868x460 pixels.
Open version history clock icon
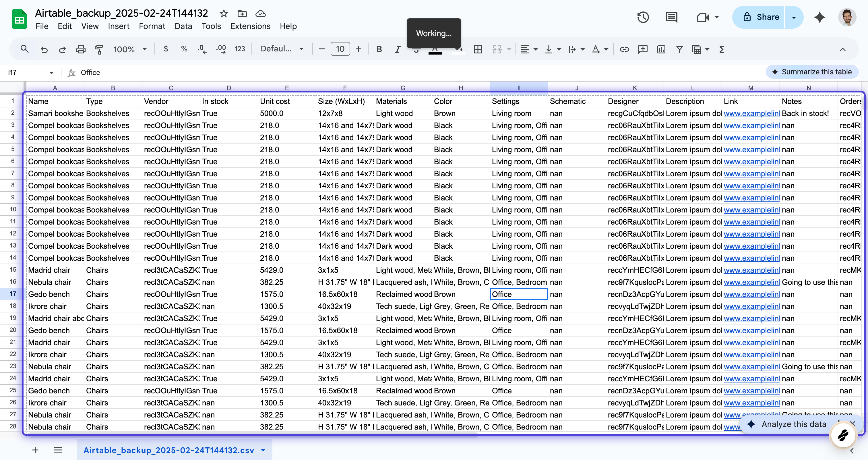[x=643, y=17]
